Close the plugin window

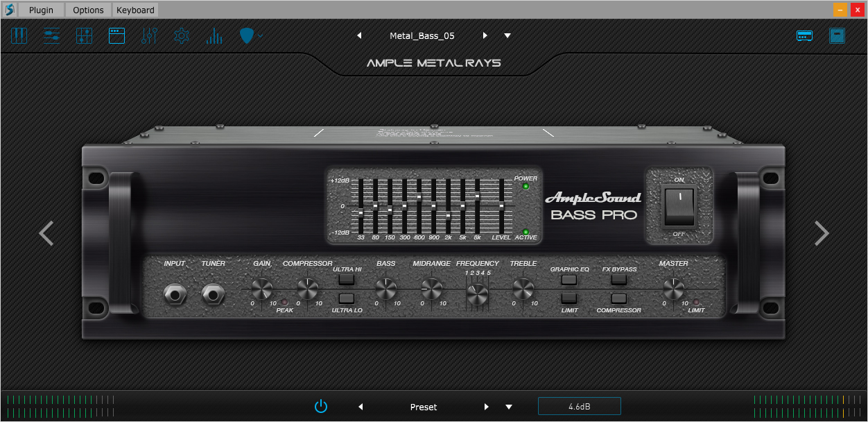(857, 10)
